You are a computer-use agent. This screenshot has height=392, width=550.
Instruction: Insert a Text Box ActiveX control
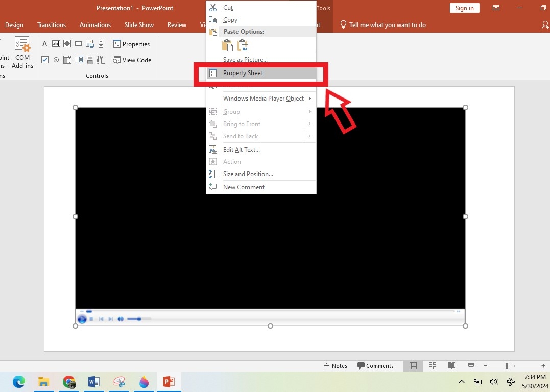56,43
